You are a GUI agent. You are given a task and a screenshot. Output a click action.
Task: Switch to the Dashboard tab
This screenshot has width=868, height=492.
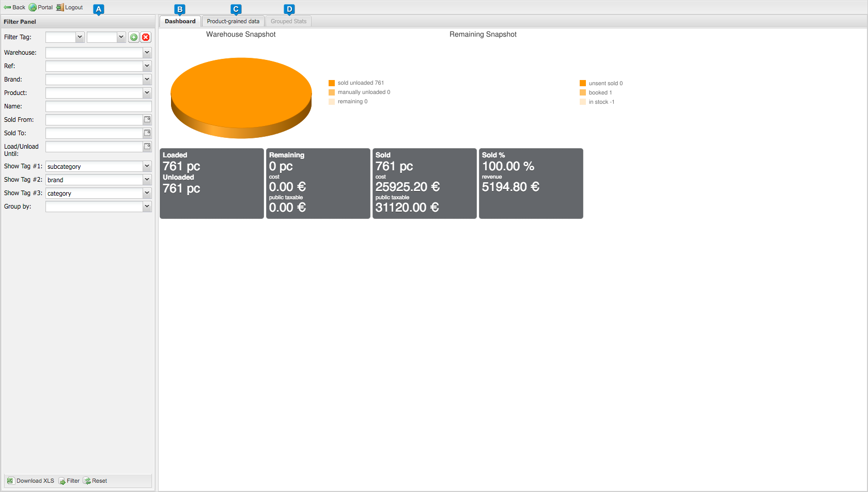click(x=180, y=21)
